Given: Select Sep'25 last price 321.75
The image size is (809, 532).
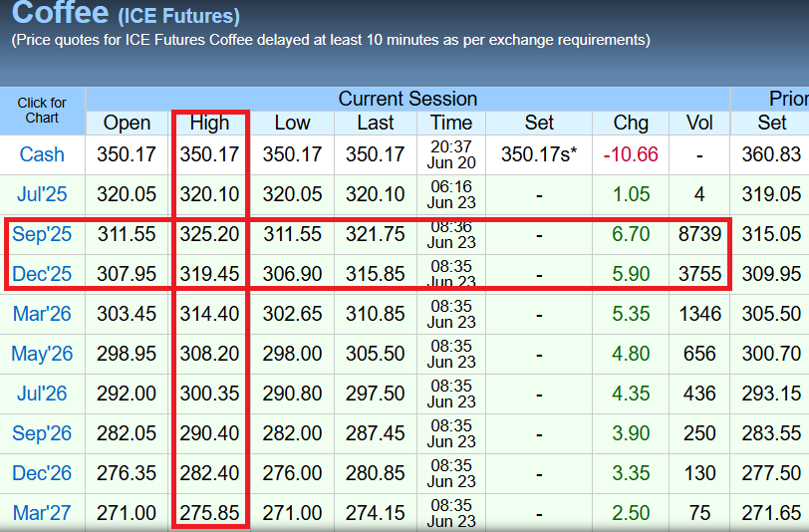Looking at the screenshot, I should click(375, 234).
